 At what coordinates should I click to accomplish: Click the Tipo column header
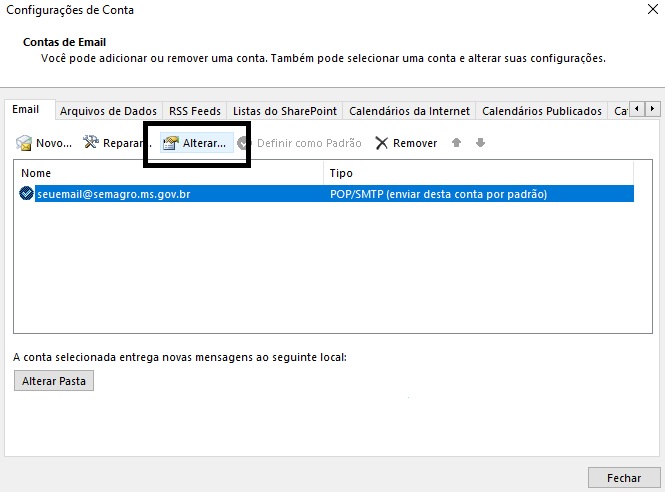pyautogui.click(x=480, y=173)
